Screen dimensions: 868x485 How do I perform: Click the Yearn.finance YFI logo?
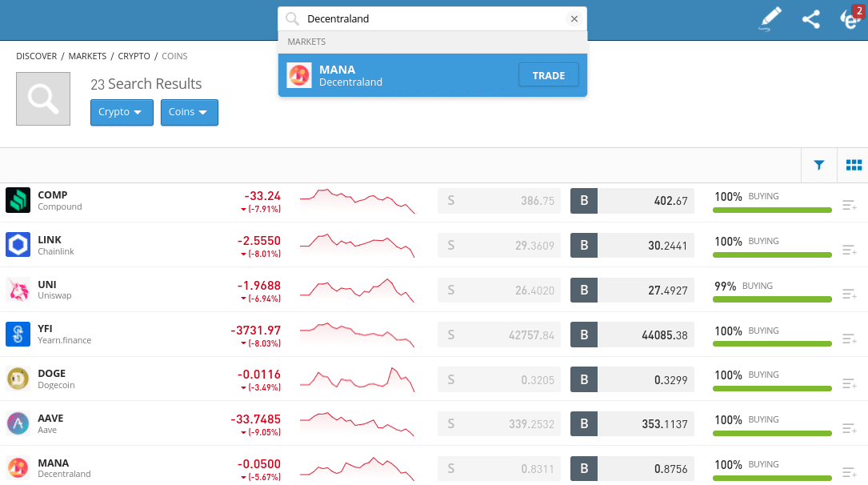(18, 335)
